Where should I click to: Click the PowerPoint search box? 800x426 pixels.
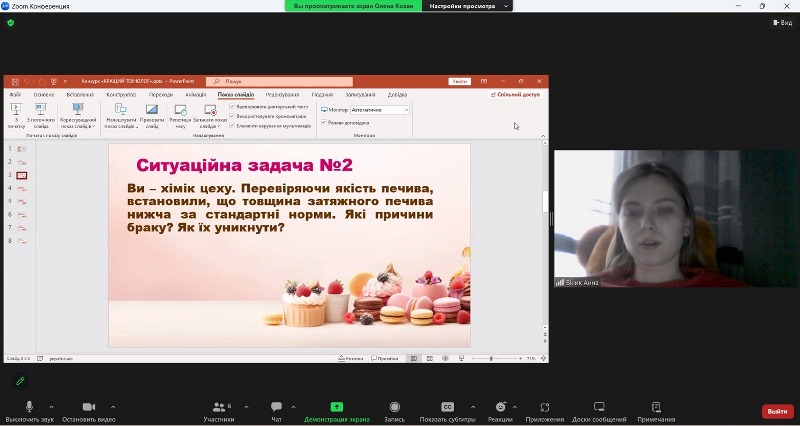point(280,82)
